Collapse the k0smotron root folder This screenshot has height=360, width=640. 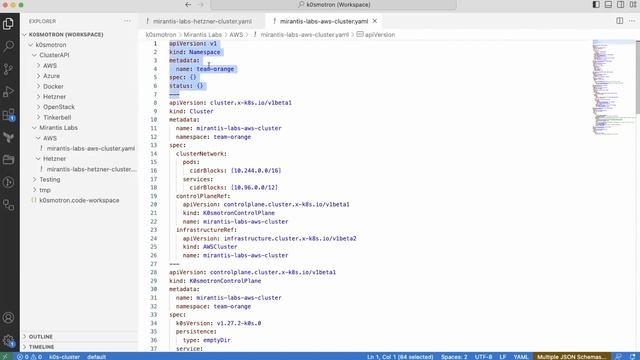click(x=51, y=45)
